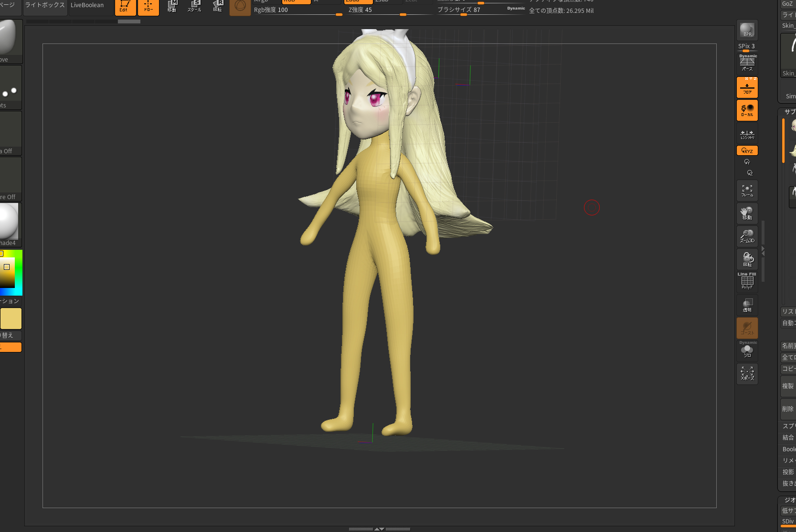Adjust the SDiv slider

tap(788, 522)
